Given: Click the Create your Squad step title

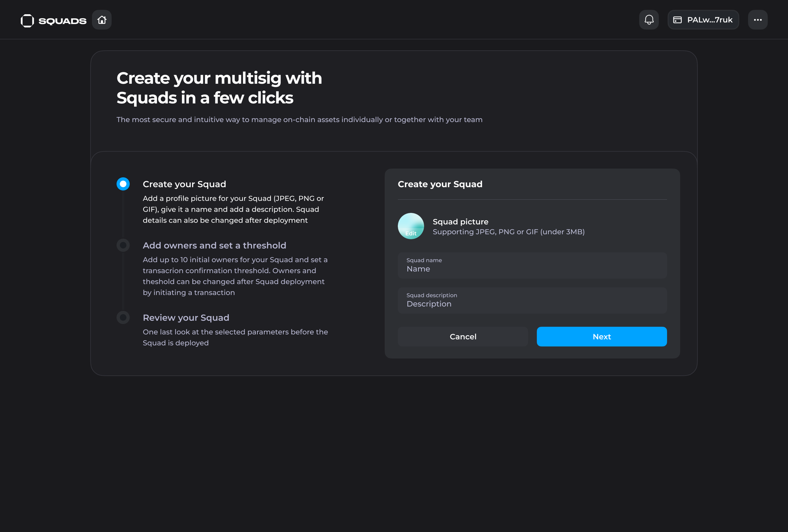Looking at the screenshot, I should point(184,184).
